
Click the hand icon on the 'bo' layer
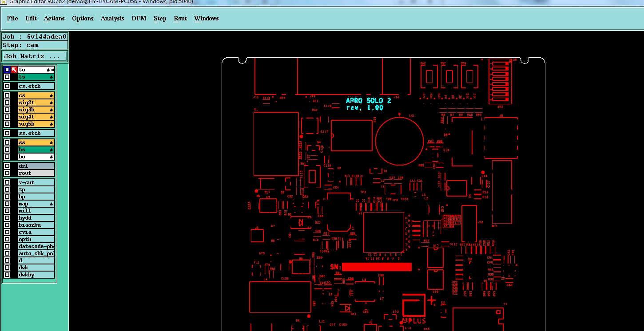coord(52,157)
